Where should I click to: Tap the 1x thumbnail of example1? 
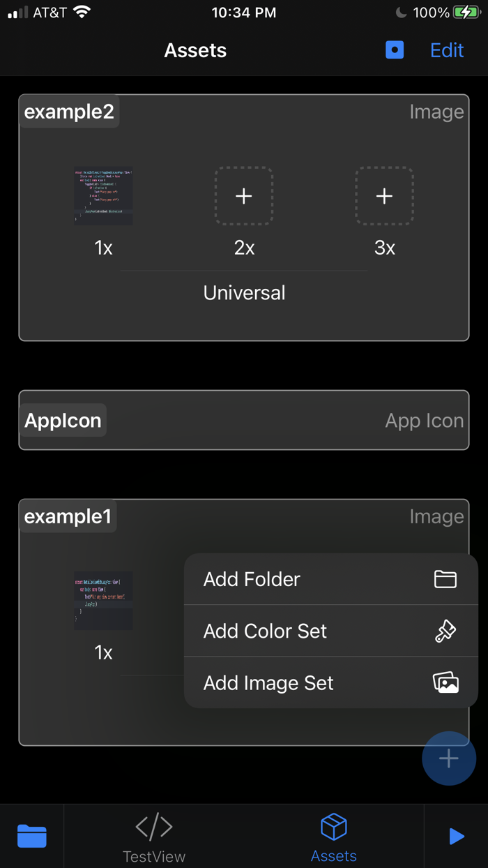103,601
